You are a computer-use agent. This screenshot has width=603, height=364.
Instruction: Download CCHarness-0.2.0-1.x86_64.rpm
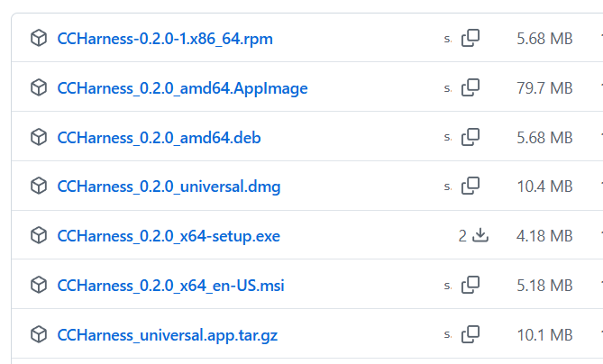(165, 39)
